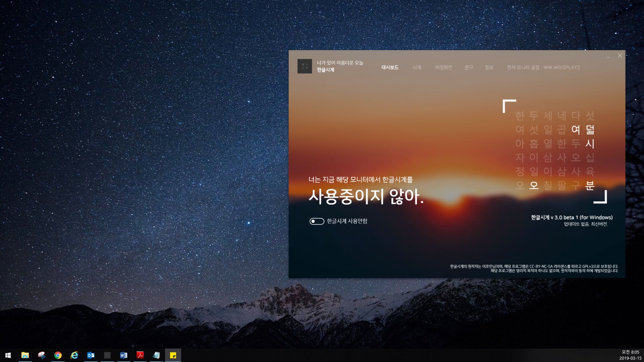Select the 대시보드 menu item
This screenshot has width=644, height=362.
coord(390,67)
